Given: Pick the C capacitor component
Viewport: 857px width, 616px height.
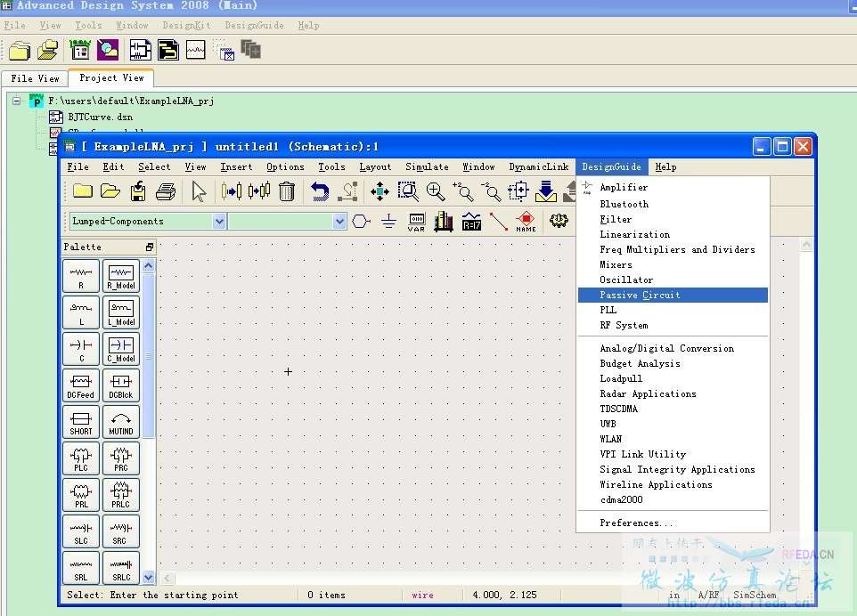Looking at the screenshot, I should pyautogui.click(x=81, y=350).
